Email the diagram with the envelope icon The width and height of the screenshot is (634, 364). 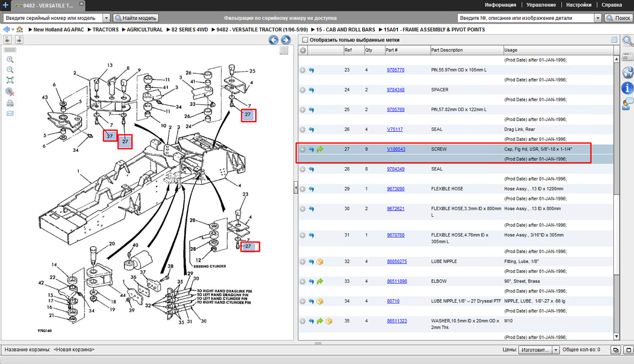tap(10, 114)
